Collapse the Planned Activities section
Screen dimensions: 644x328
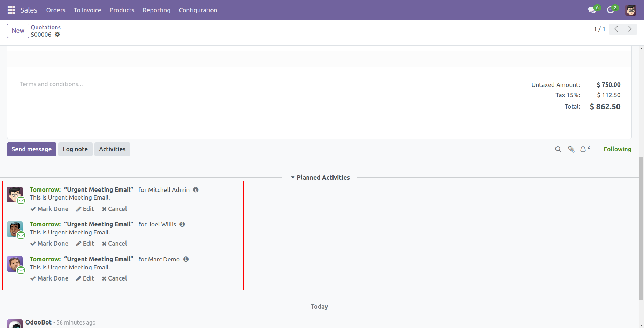320,178
